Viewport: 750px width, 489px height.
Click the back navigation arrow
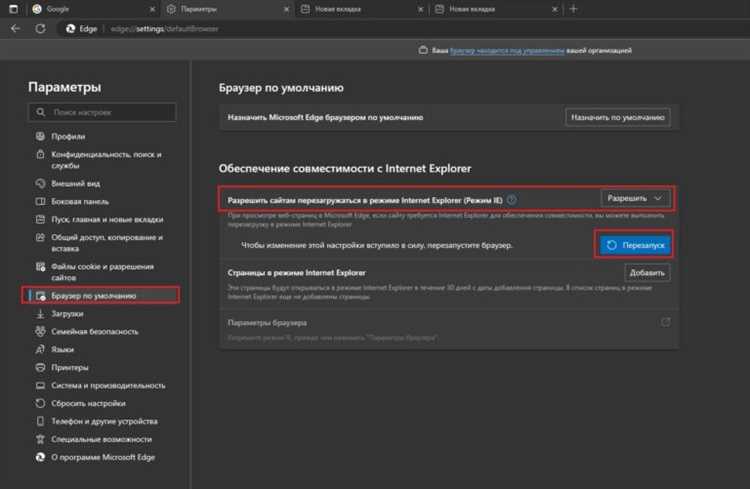click(x=15, y=28)
